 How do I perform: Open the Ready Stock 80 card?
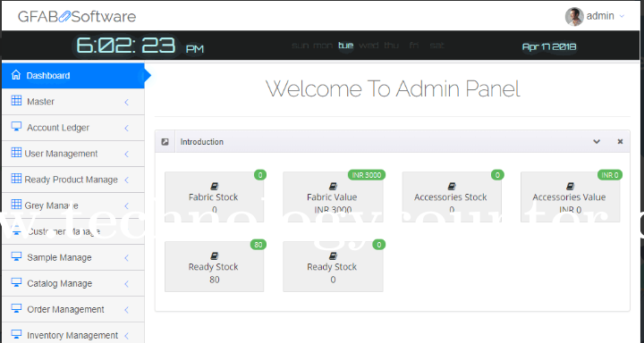(215, 267)
